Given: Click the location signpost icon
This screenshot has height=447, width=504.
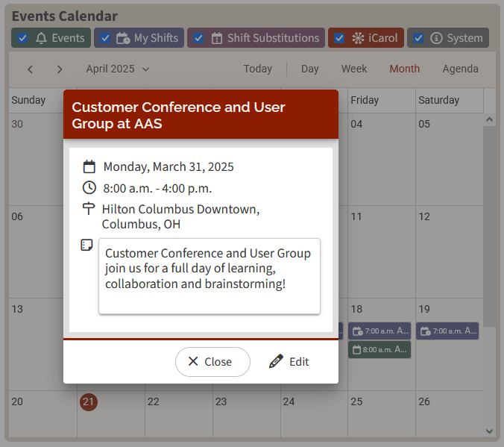Looking at the screenshot, I should [89, 209].
